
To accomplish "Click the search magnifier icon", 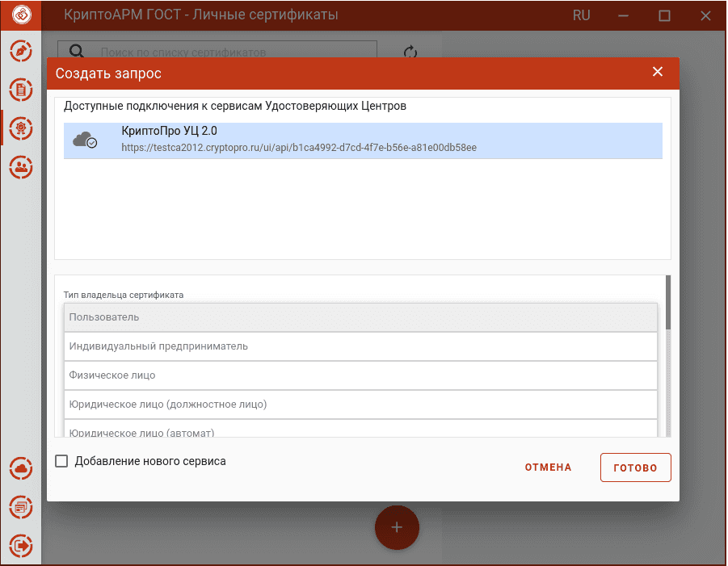I will pos(77,51).
